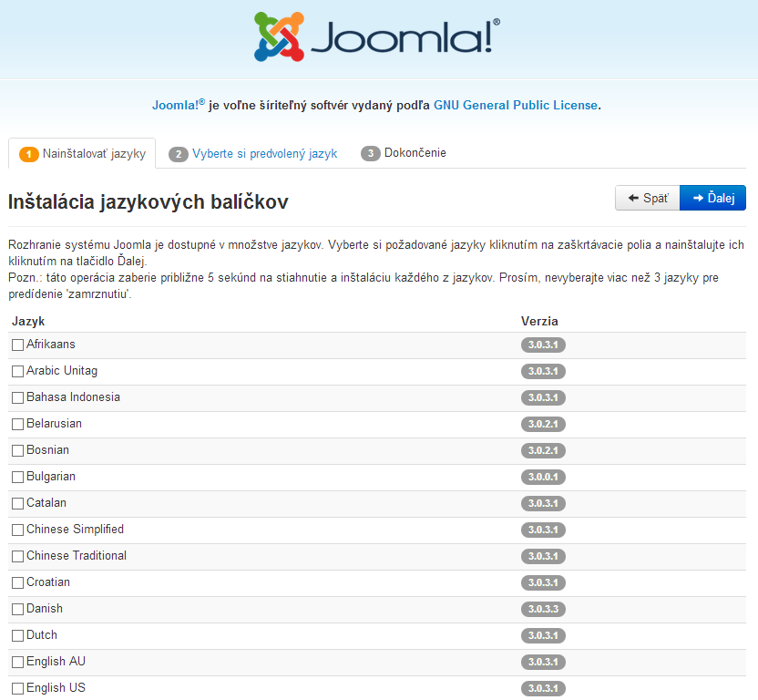Select the Danish checkbox

[x=18, y=609]
